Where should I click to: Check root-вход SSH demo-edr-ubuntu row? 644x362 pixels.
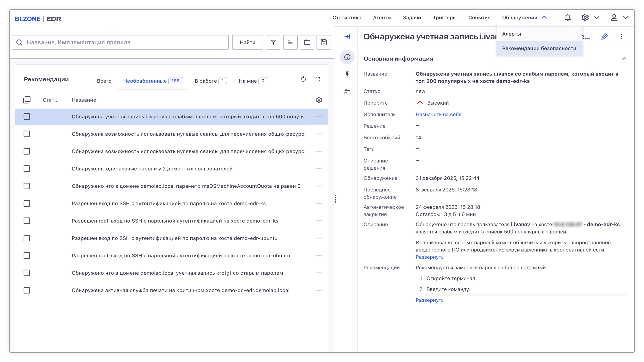tap(27, 256)
